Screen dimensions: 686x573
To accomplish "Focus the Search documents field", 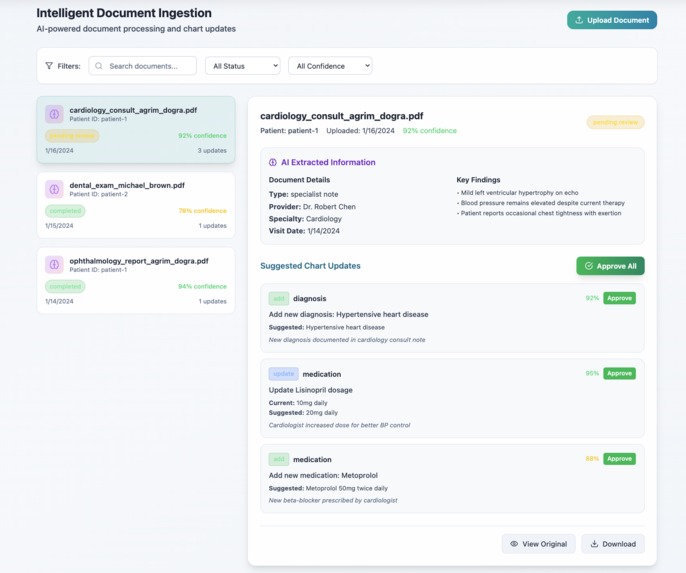I will click(143, 66).
